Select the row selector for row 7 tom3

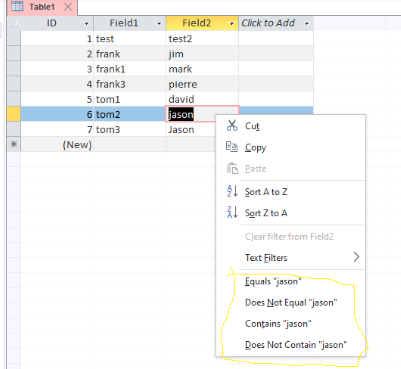[x=14, y=129]
